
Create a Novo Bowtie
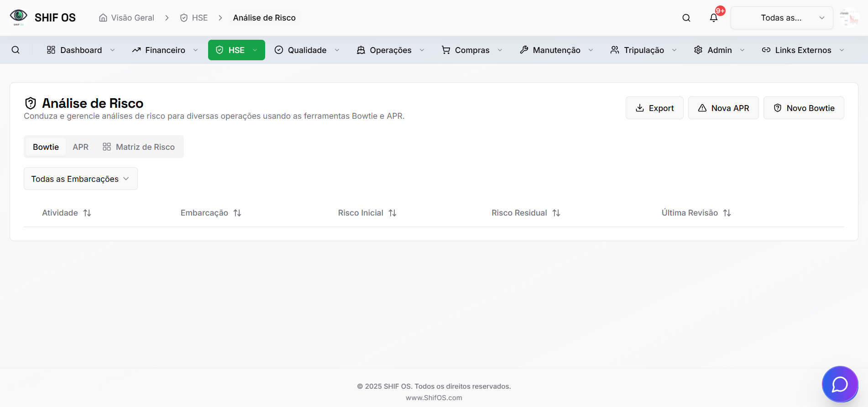[804, 108]
